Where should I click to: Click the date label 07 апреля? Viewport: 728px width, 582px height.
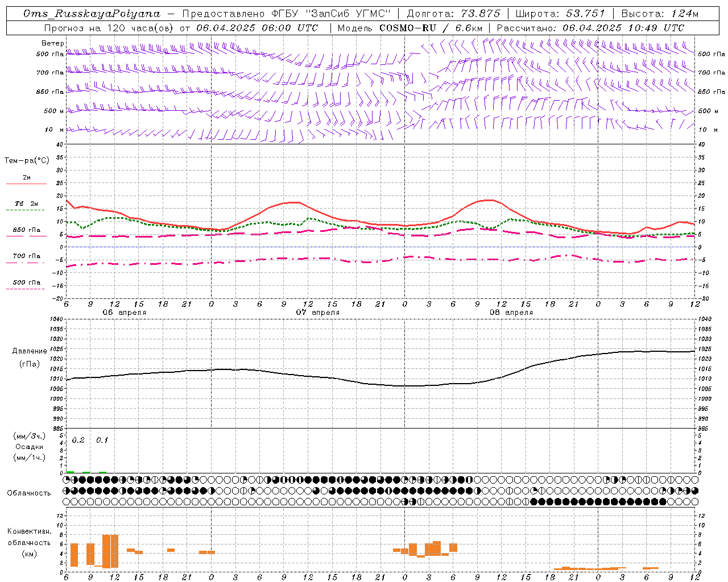pos(317,313)
